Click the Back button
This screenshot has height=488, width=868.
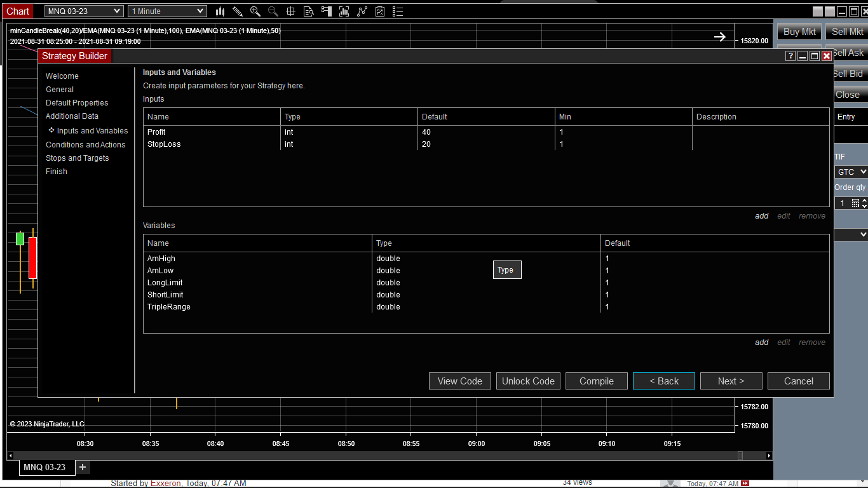click(x=664, y=381)
